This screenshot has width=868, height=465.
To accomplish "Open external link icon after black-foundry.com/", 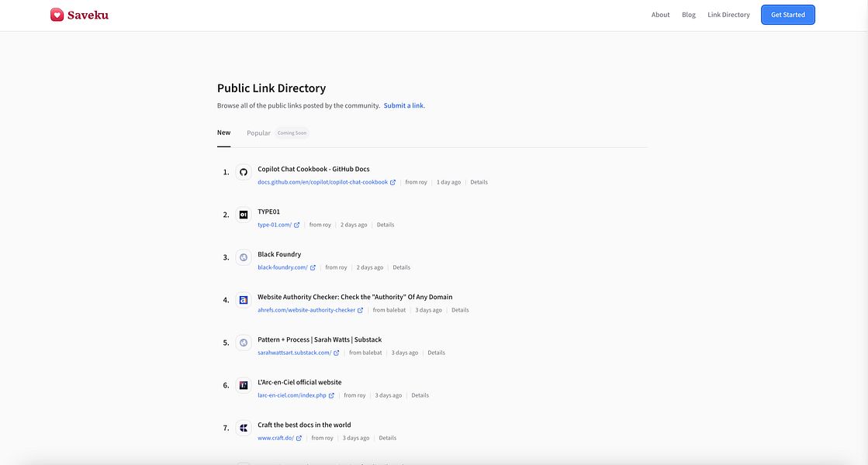I will click(x=313, y=267).
